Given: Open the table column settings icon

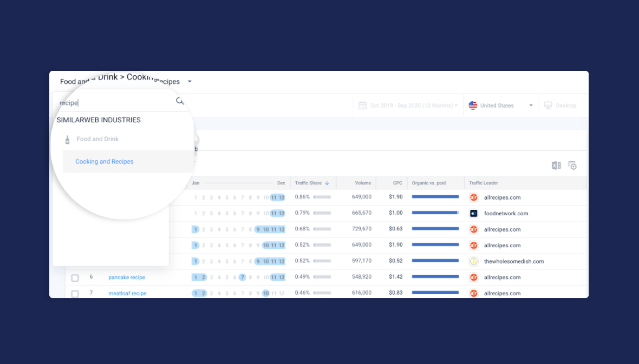Looking at the screenshot, I should (572, 166).
